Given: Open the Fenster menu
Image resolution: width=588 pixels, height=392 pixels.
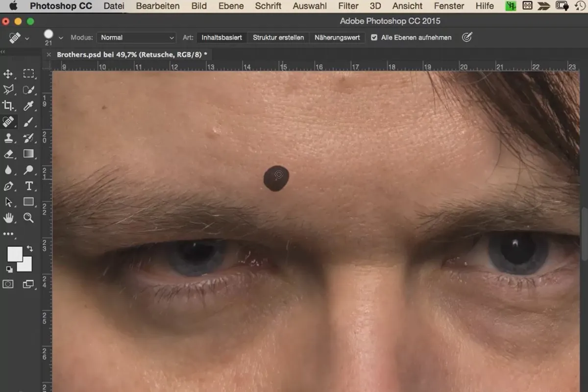Looking at the screenshot, I should tap(449, 6).
